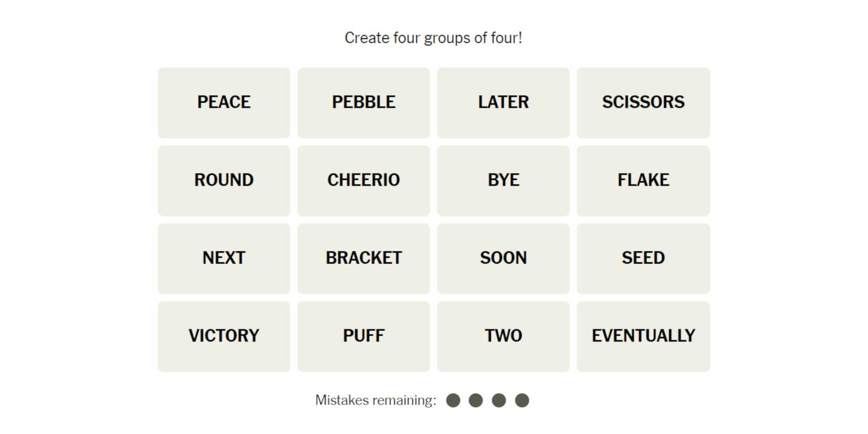The image size is (868, 434).
Task: Toggle the PUFF tile
Action: coord(364,336)
